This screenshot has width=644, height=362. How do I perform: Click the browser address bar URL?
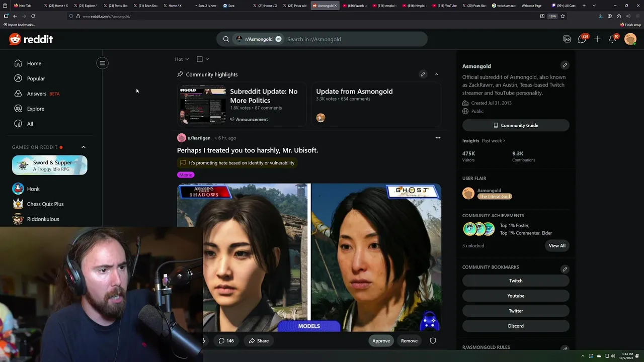click(107, 16)
